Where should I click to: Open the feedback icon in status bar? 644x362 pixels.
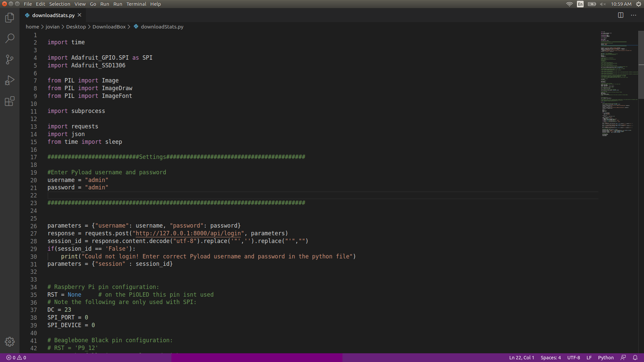[623, 358]
